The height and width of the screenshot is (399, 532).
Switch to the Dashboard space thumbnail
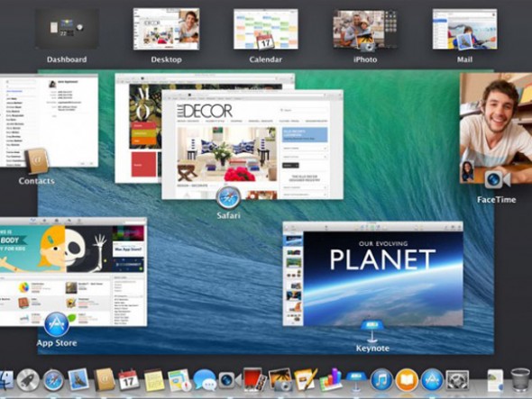pos(68,29)
